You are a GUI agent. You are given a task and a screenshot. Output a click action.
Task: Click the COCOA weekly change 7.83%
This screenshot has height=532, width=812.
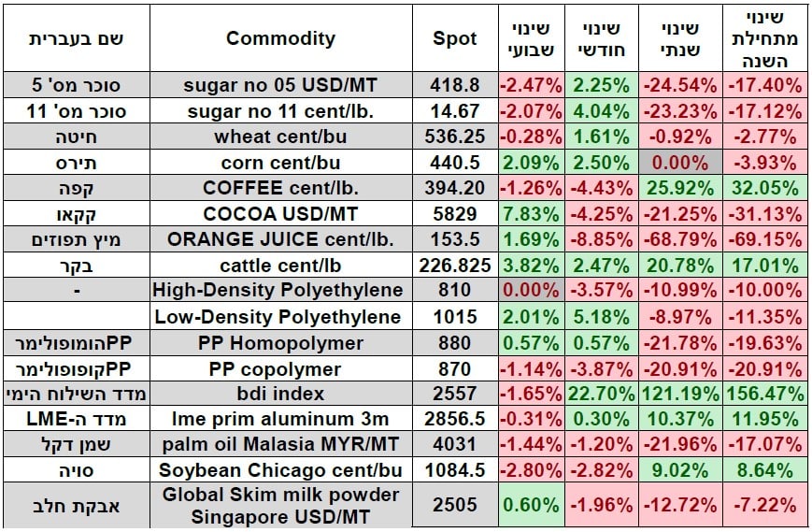(x=531, y=213)
